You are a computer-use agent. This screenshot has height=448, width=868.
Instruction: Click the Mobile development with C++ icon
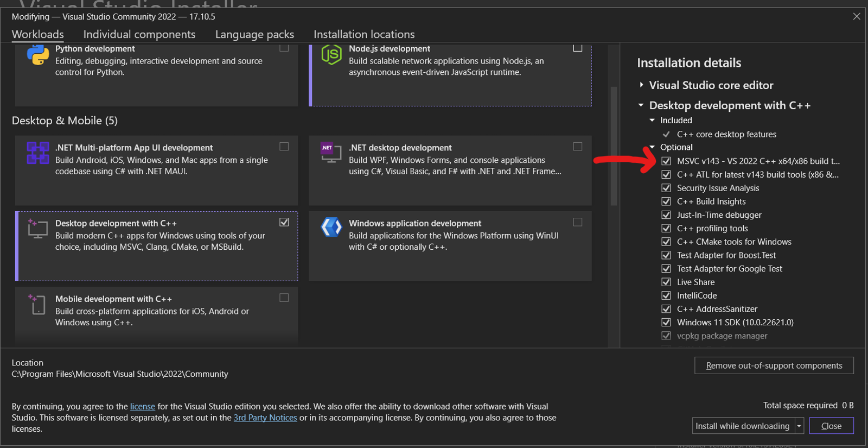click(x=37, y=304)
